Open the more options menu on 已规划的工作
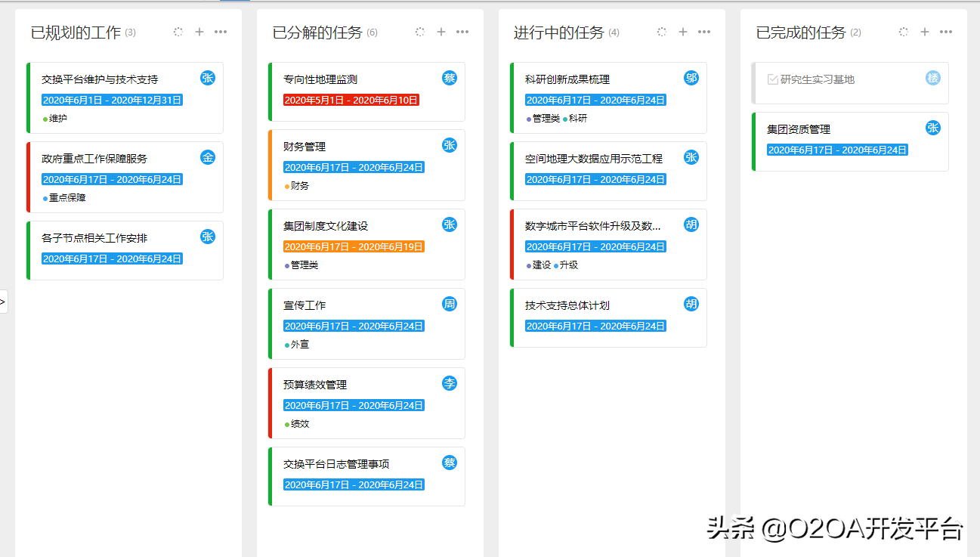 click(x=220, y=32)
